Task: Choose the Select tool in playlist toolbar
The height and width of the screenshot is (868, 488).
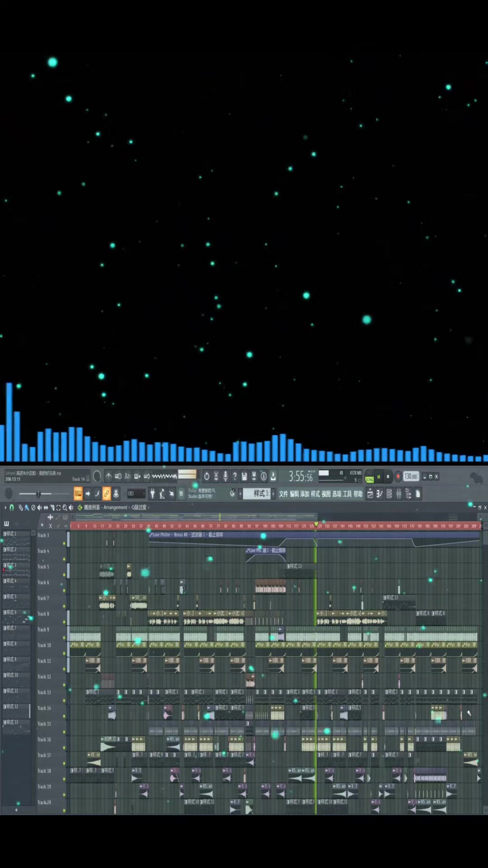Action: tap(58, 507)
